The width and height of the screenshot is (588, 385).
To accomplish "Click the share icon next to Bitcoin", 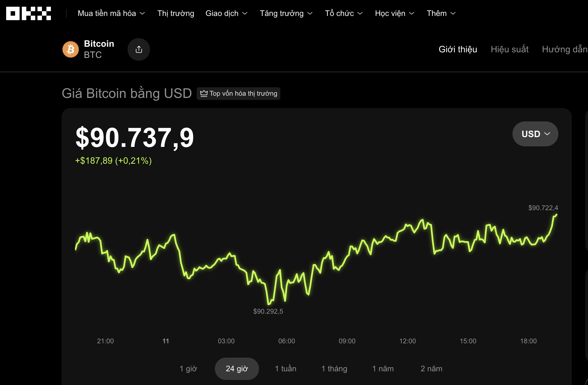I will click(139, 49).
